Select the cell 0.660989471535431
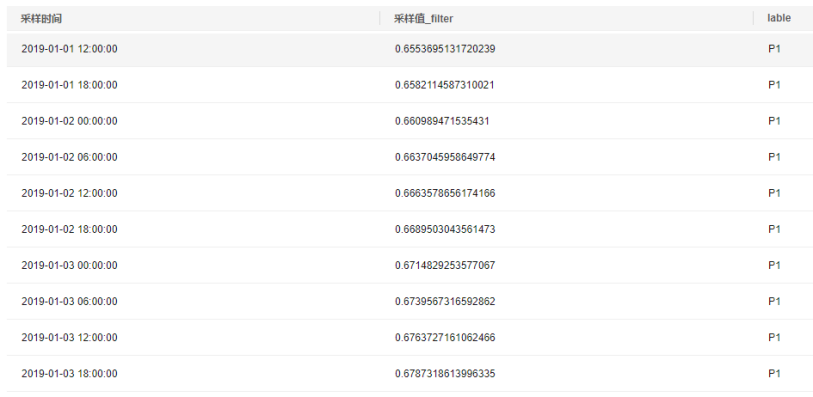Screen dimensions: 813x397 tap(442, 121)
